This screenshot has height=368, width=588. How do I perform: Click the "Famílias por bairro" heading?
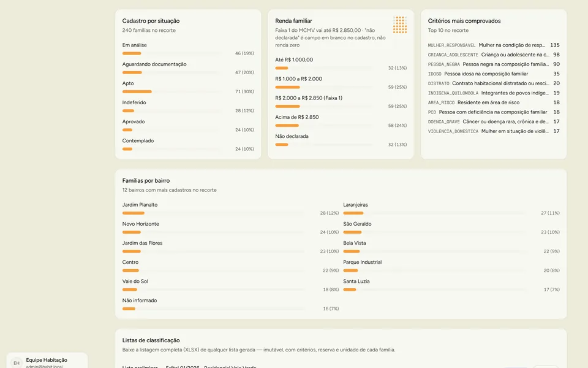pos(146,180)
